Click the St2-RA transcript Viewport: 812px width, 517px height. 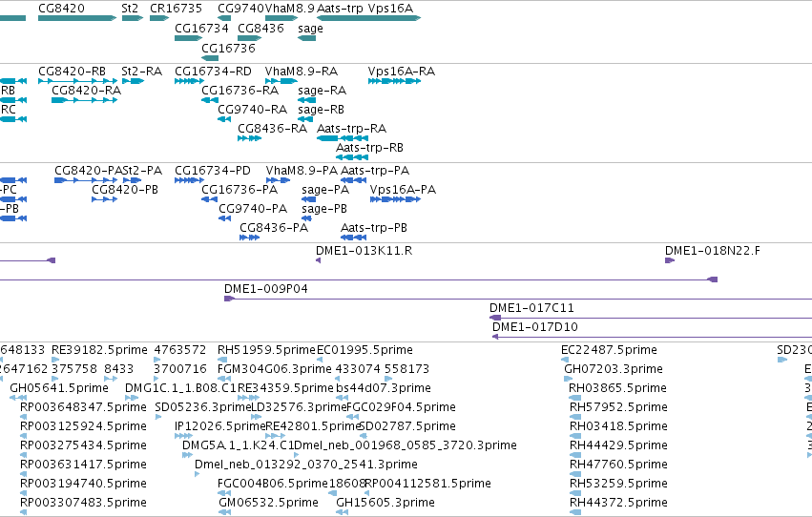pyautogui.click(x=133, y=81)
